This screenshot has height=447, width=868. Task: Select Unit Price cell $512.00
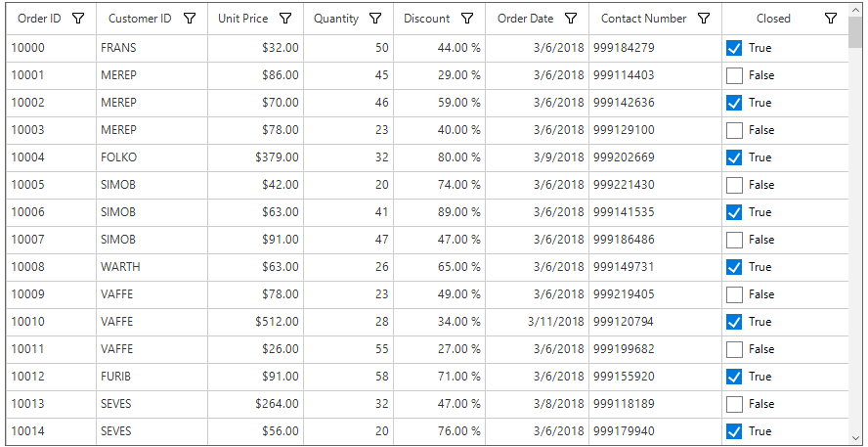pyautogui.click(x=256, y=323)
